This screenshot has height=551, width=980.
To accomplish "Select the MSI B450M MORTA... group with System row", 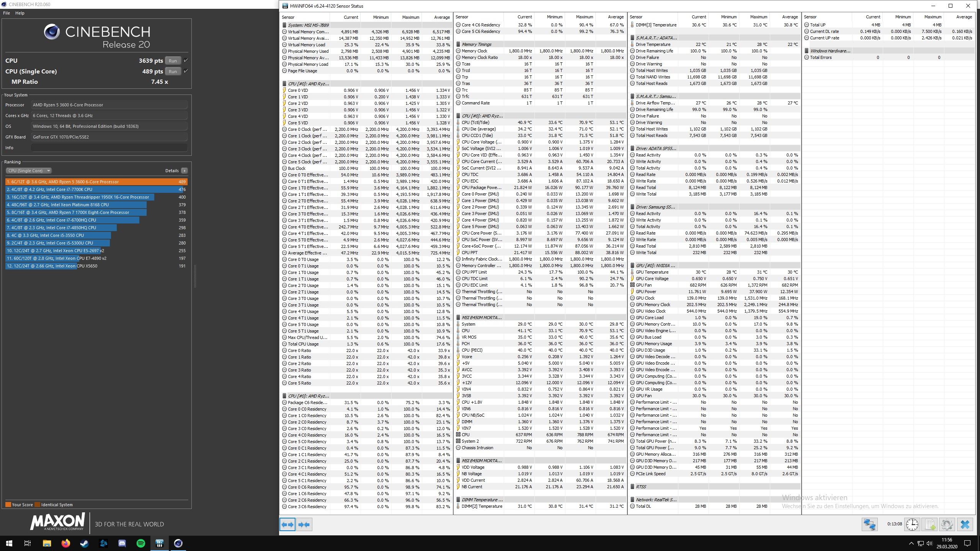I will tap(540, 318).
